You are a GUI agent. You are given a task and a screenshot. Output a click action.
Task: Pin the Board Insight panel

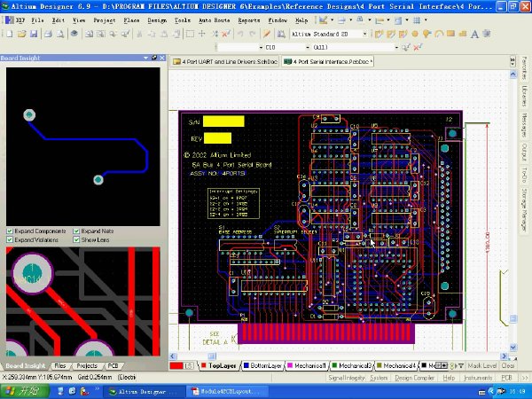[154, 58]
